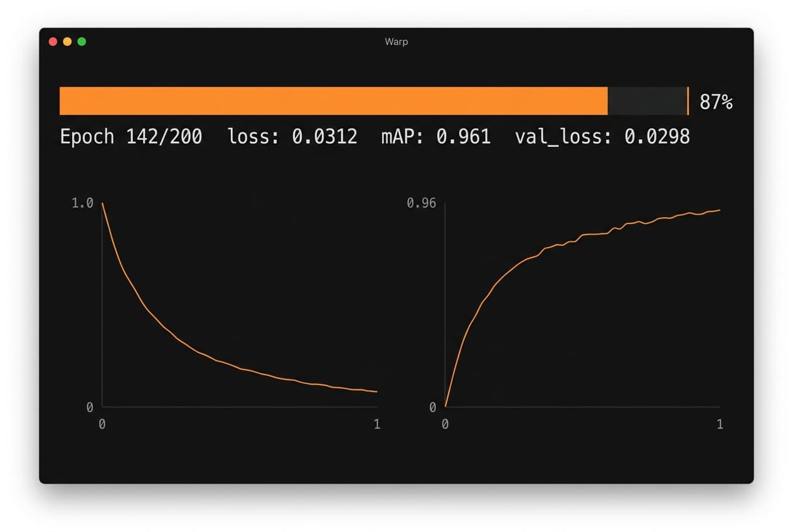
Task: Click the green maximize window button
Action: pyautogui.click(x=82, y=41)
